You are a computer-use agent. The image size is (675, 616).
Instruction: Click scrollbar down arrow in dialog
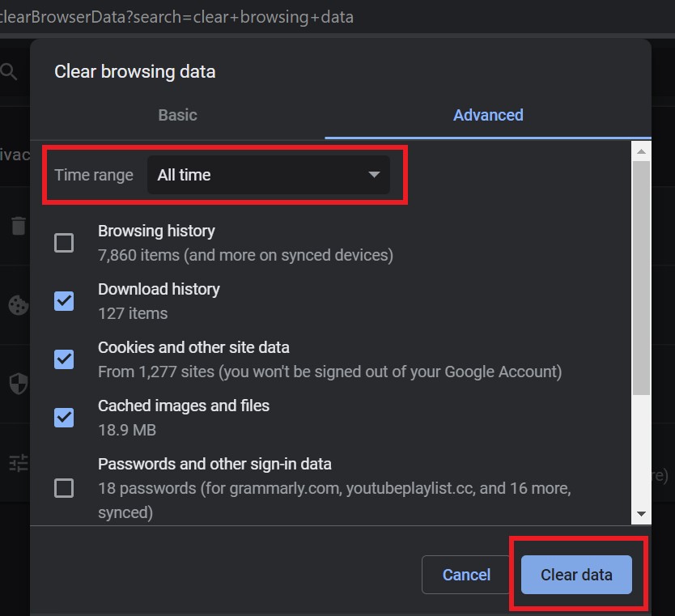coord(641,514)
